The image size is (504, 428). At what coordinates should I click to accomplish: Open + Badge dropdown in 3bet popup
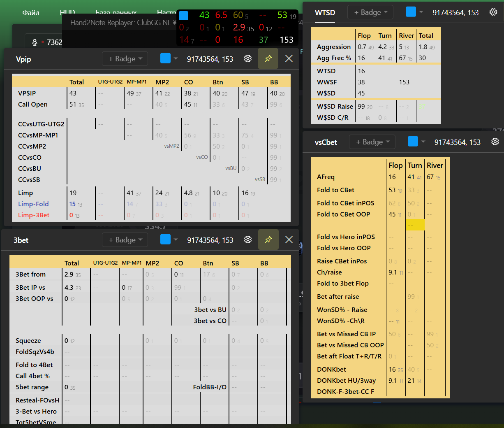click(x=125, y=240)
